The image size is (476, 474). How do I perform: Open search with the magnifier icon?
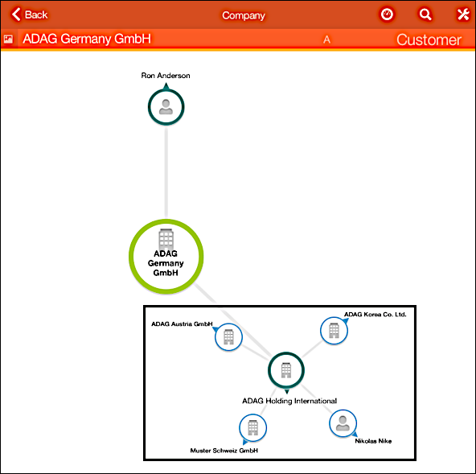coord(425,14)
